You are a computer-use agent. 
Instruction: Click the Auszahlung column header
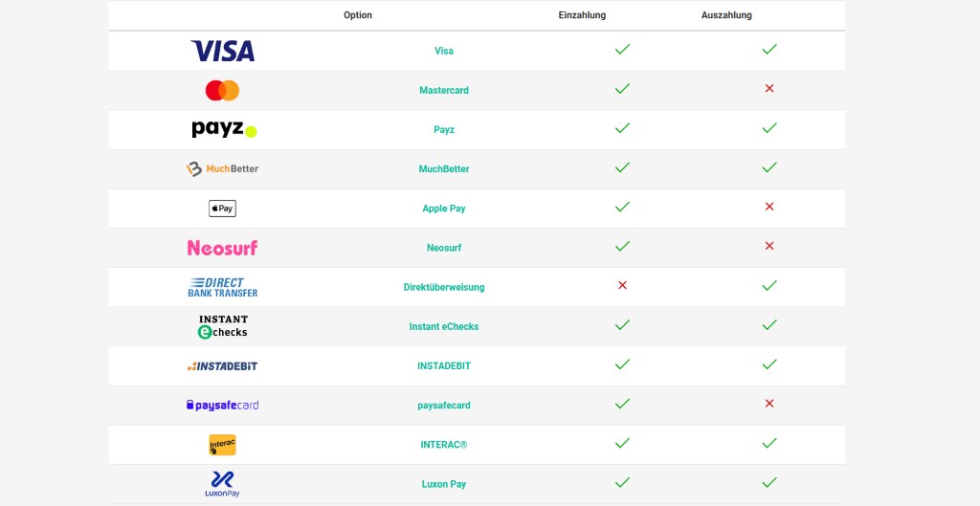tap(726, 15)
